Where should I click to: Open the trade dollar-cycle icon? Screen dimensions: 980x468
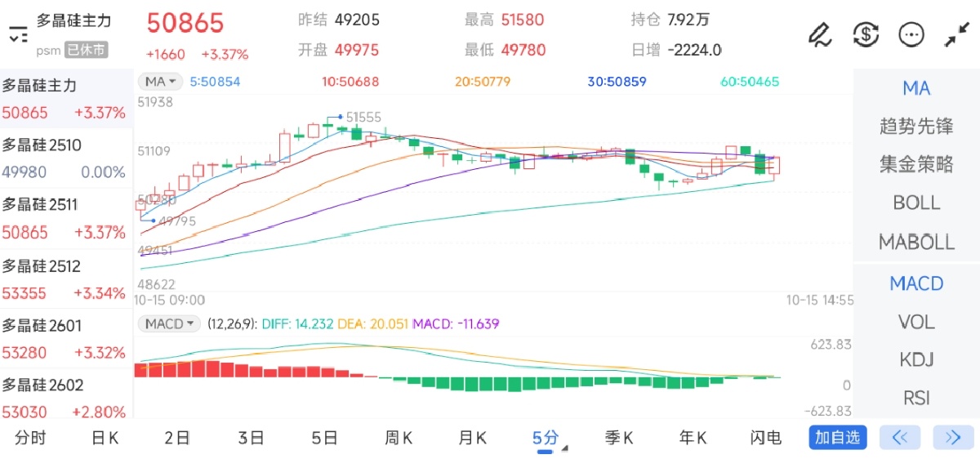[x=866, y=34]
